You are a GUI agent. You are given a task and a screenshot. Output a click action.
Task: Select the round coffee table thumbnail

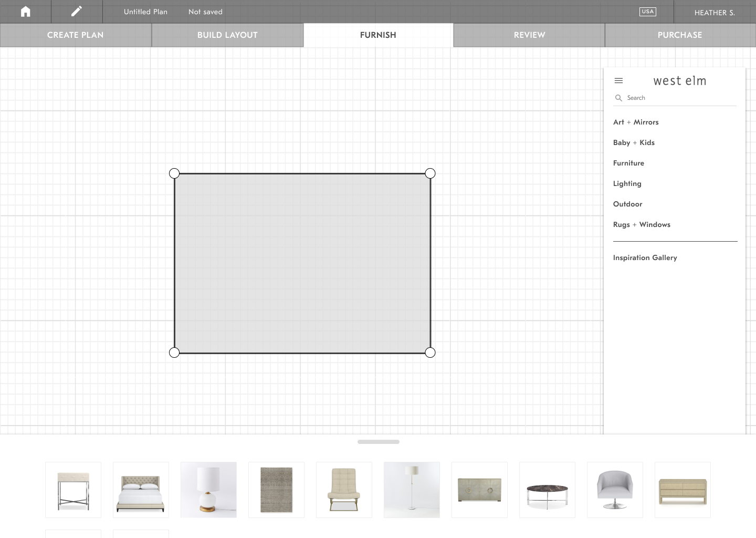coord(547,490)
